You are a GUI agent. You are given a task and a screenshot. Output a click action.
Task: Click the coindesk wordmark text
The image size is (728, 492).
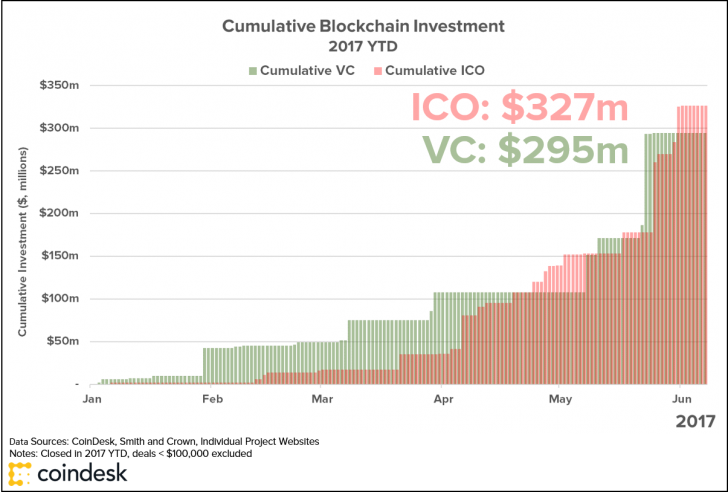coord(82,473)
